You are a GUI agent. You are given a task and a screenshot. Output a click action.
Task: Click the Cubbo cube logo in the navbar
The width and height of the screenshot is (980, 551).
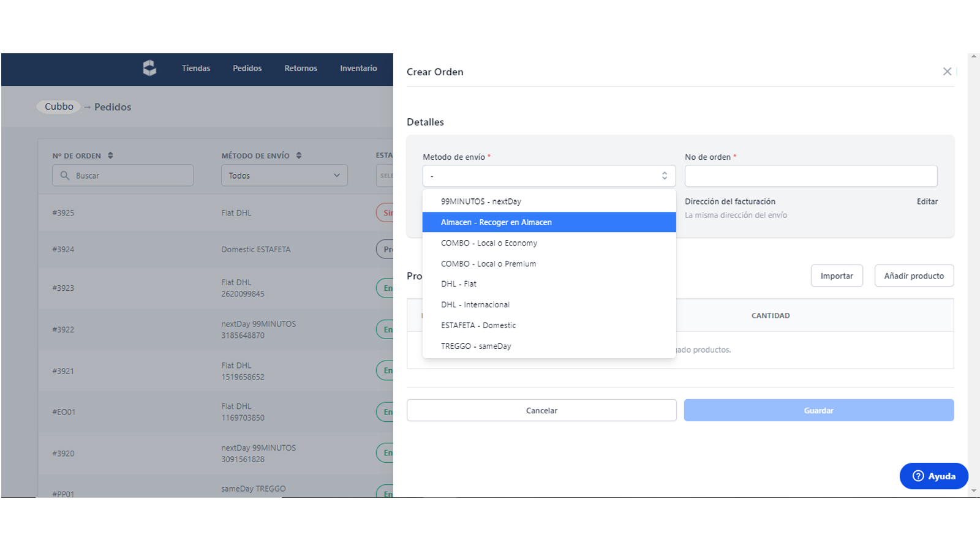150,69
